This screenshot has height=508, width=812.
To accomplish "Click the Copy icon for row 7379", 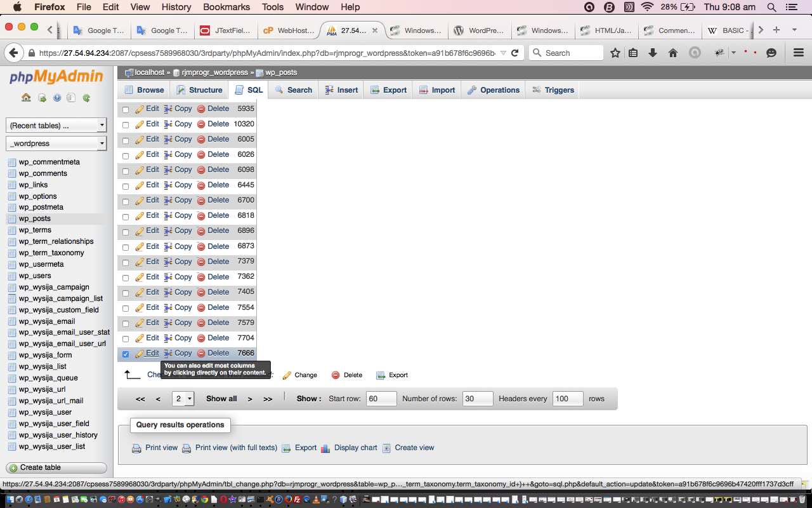I will (x=168, y=262).
